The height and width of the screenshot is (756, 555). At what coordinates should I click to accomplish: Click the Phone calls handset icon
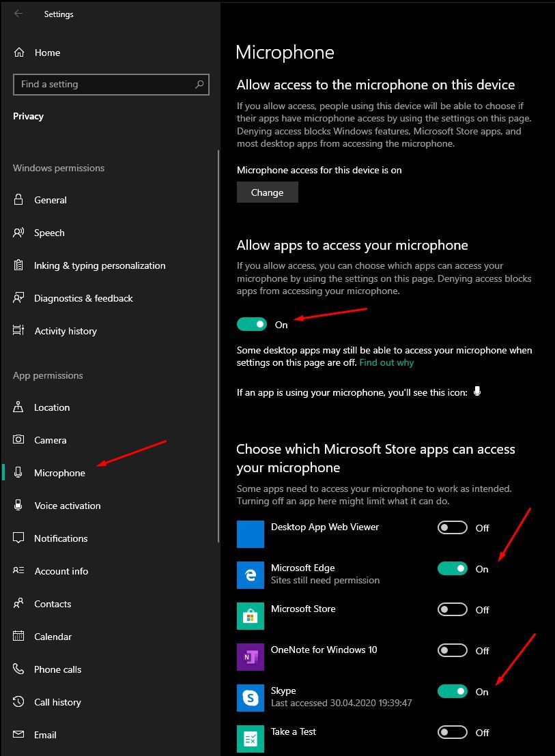(18, 669)
